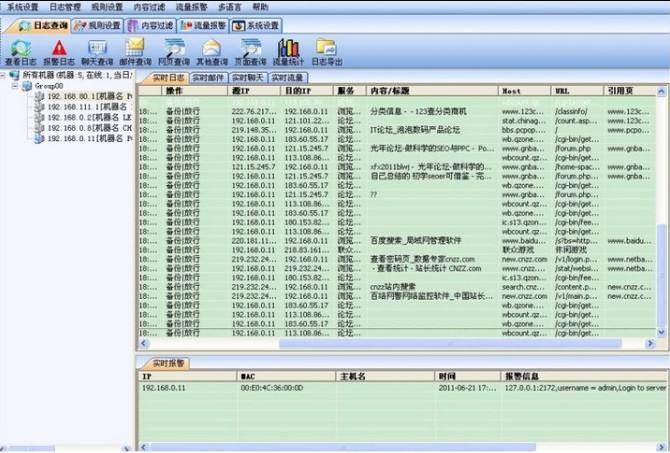Screen dimensions: 670x453
Task: Open the 流量报警 menu in menu bar
Action: (191, 7)
